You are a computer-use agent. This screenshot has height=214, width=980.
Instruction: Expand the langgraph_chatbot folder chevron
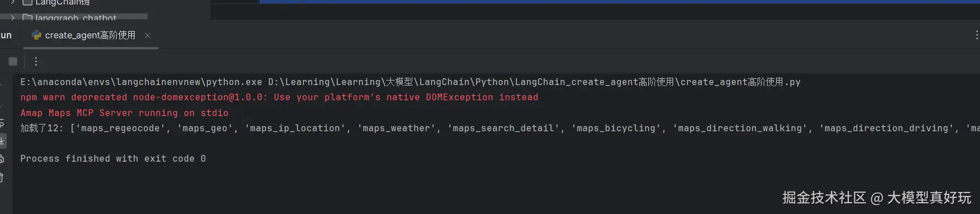coord(12,18)
